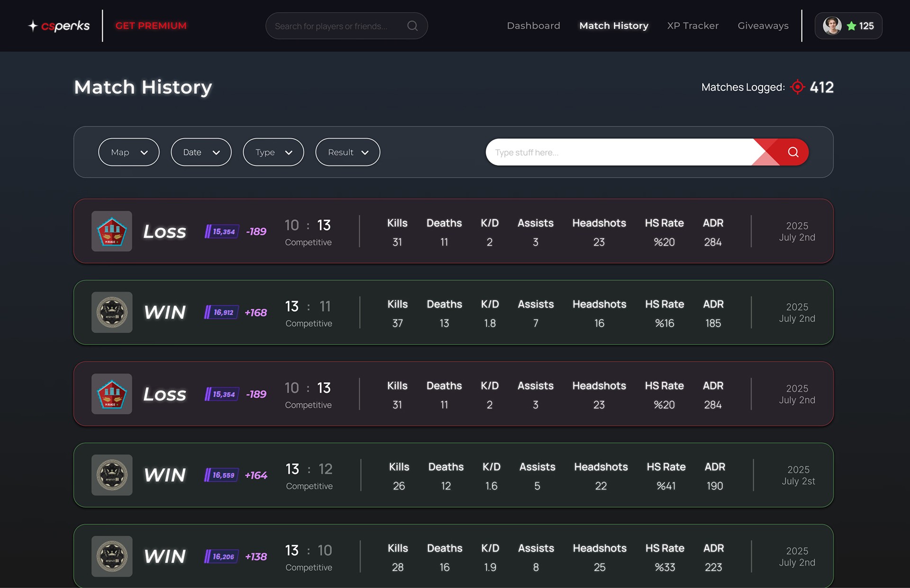Open the Giveaways page
This screenshot has height=588, width=910.
click(763, 26)
